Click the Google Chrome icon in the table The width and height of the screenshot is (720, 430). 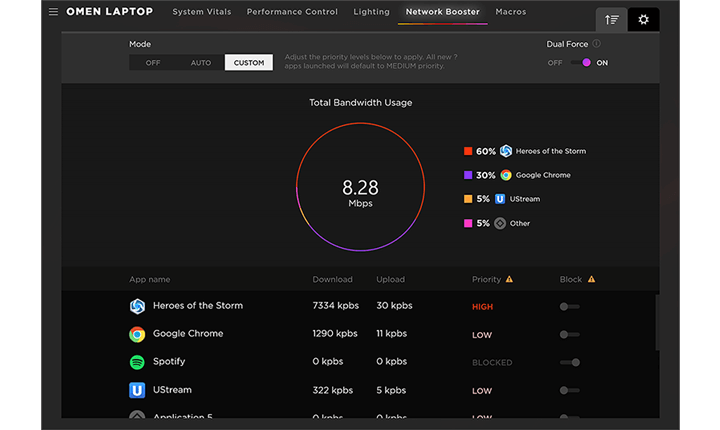point(137,334)
